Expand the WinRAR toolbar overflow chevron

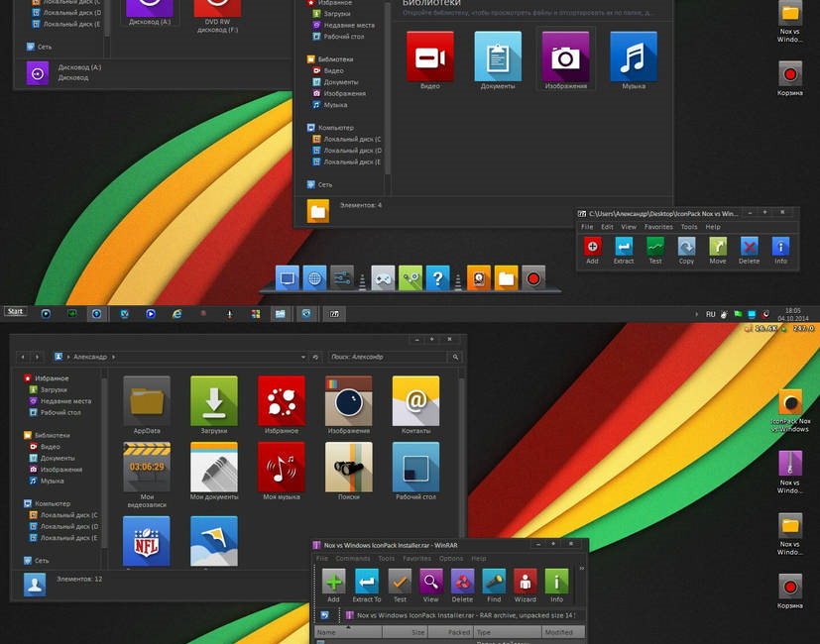click(581, 569)
